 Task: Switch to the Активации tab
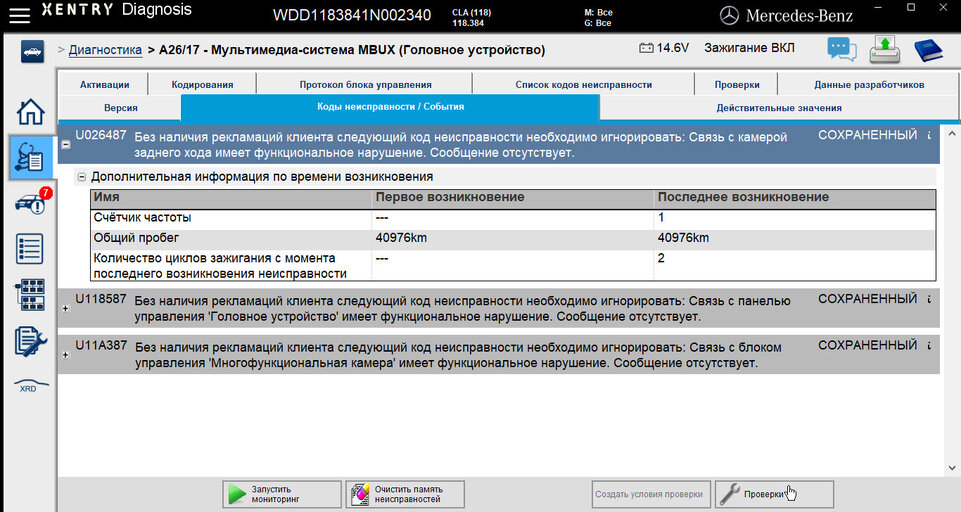point(104,85)
